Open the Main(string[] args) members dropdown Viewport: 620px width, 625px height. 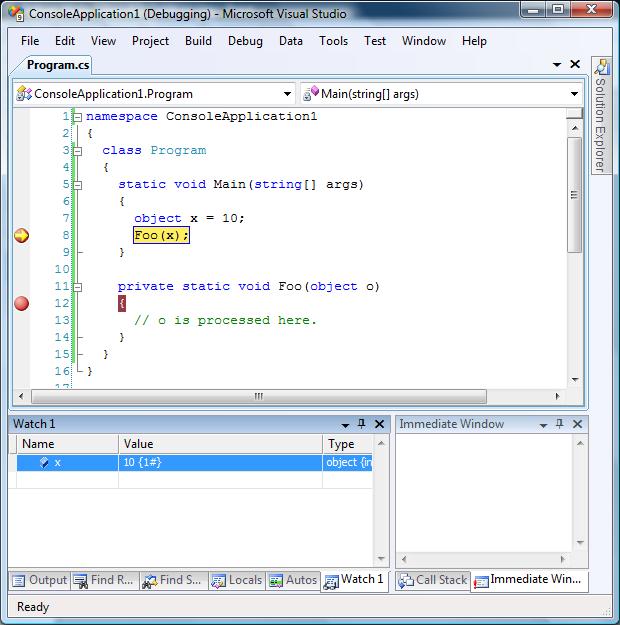(574, 94)
